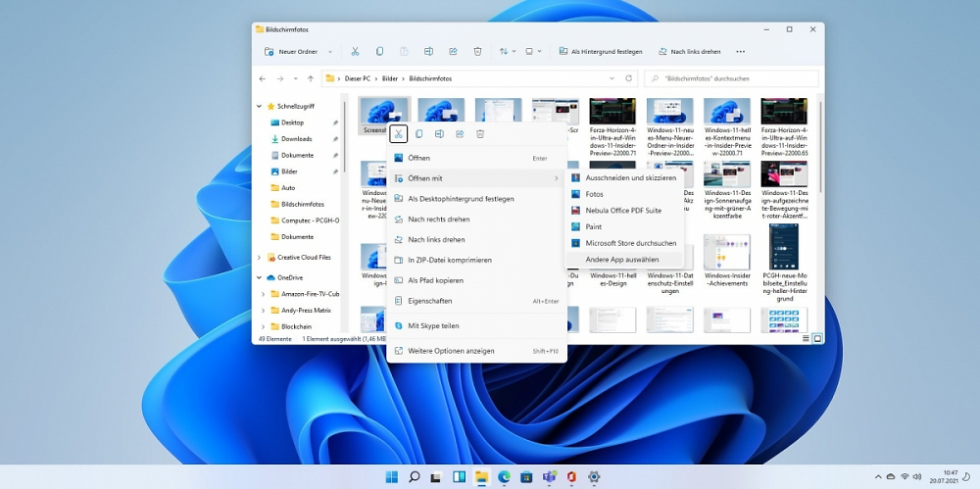Select Als Desktophintergrund festlegen

476,199
